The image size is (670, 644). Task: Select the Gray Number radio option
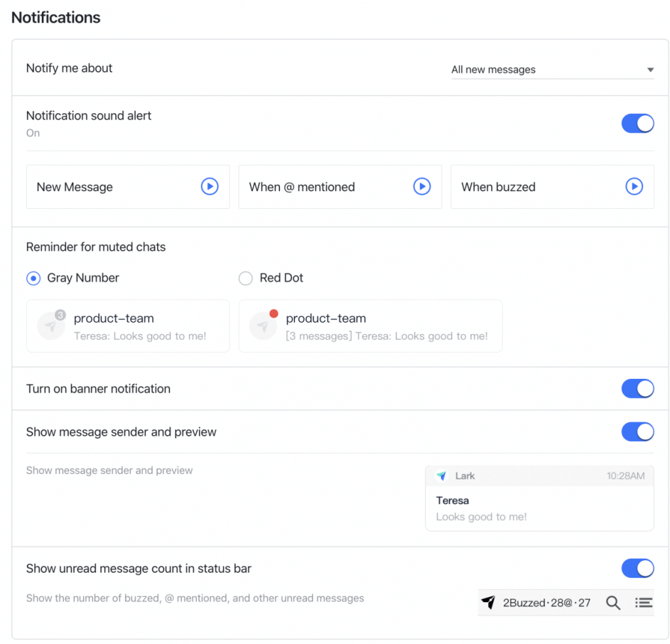[x=33, y=278]
